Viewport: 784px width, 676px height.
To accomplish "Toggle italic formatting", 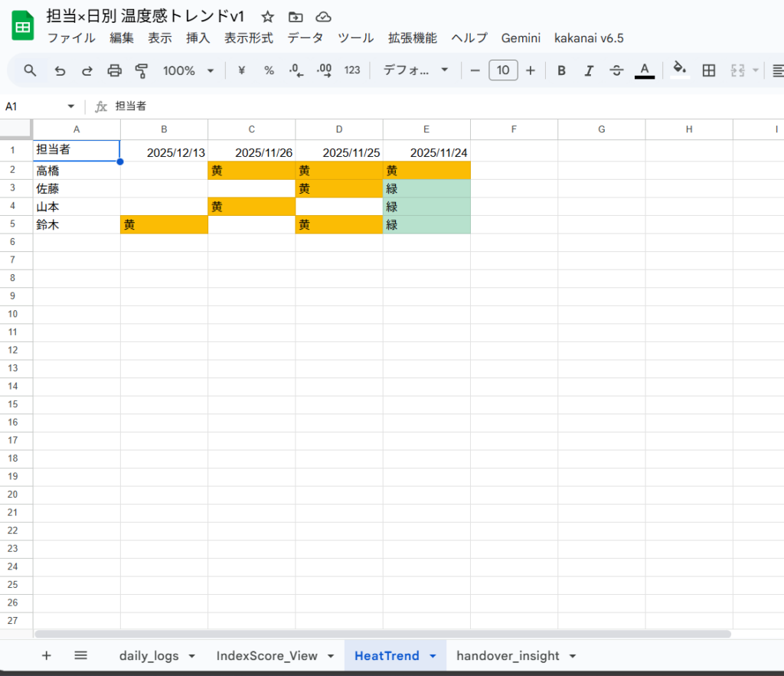I will (589, 70).
